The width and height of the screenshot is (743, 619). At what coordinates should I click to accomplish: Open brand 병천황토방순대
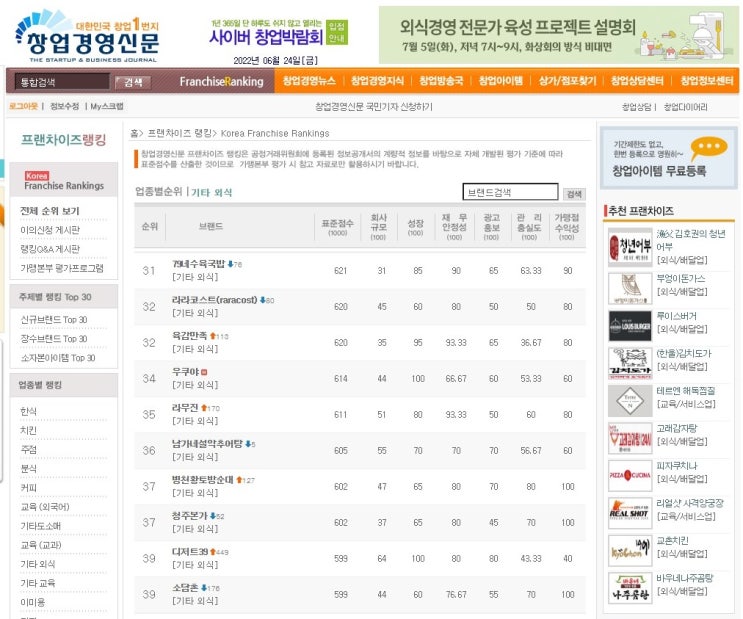(x=203, y=479)
